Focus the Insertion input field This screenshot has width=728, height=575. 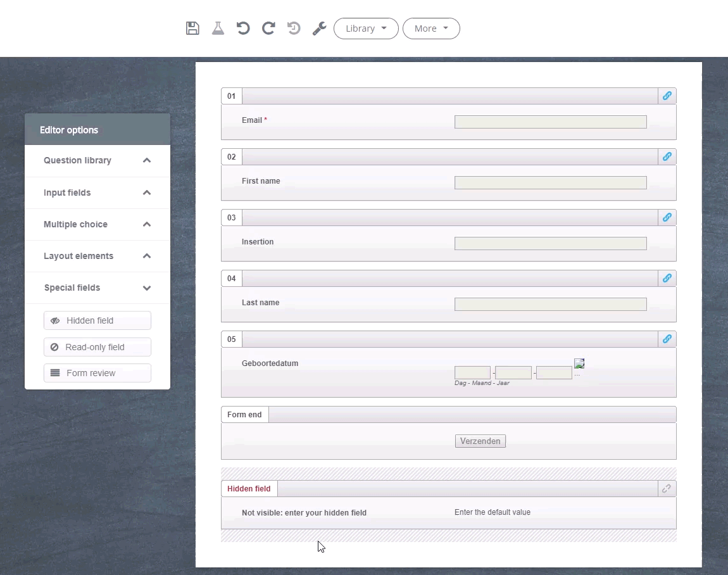[x=550, y=243]
